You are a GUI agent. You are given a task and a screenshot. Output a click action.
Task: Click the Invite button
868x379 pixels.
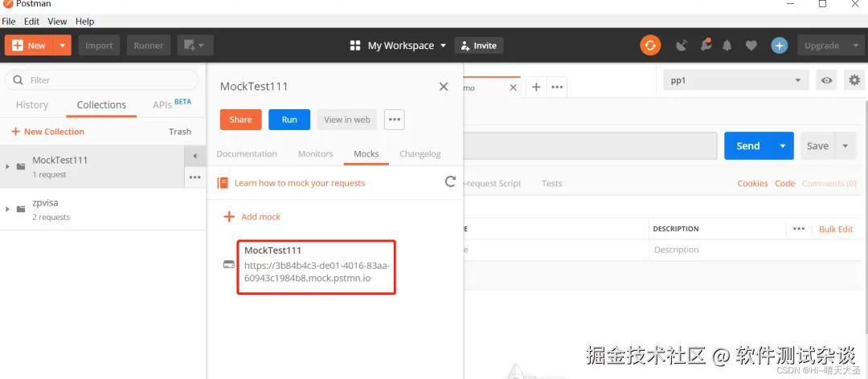[x=479, y=46]
